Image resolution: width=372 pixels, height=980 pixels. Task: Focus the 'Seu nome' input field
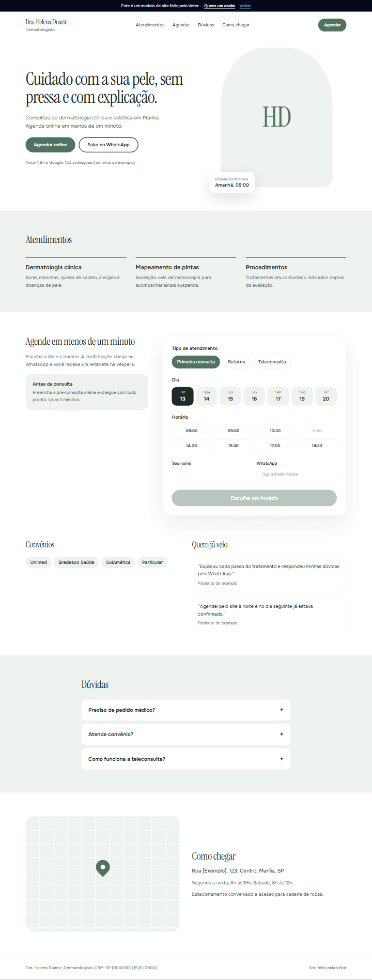(212, 474)
